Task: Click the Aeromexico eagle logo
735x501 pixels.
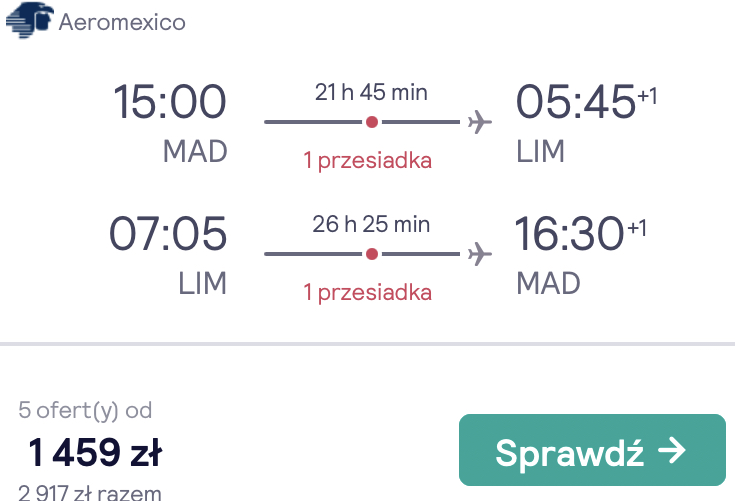Action: [x=30, y=20]
